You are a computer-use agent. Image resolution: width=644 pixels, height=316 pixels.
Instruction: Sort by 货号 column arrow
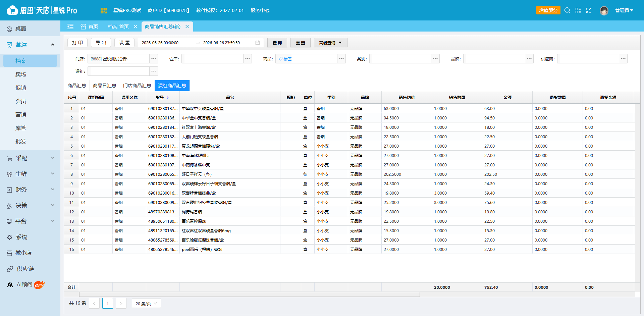coord(168,97)
